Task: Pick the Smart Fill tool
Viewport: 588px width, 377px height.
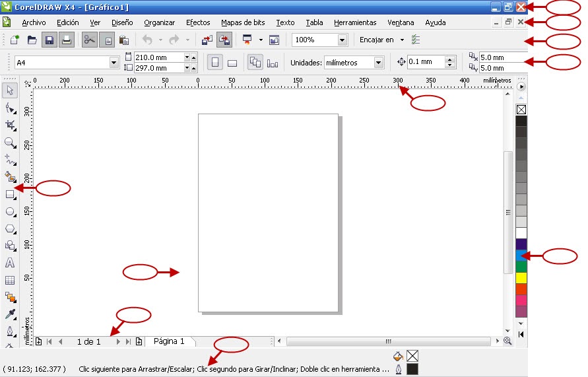Action: (x=10, y=177)
